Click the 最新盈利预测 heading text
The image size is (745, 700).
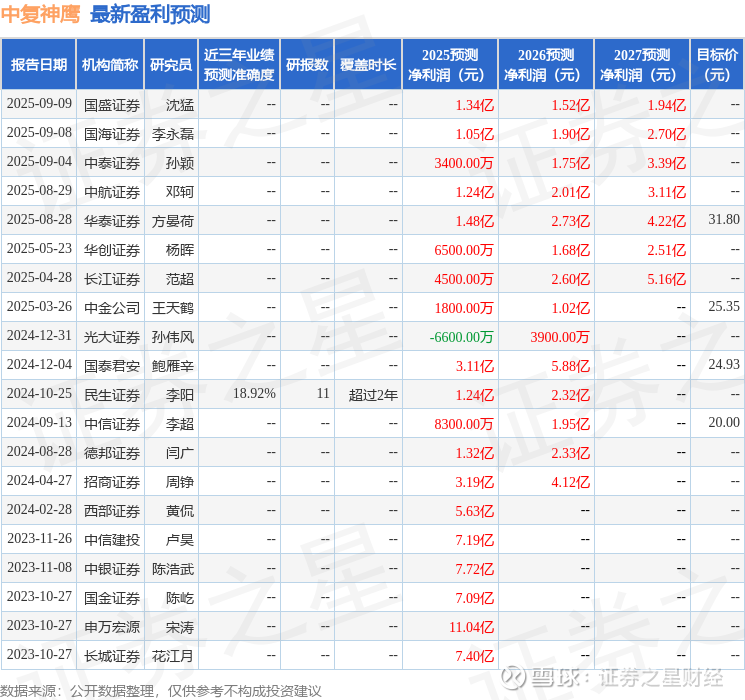[x=150, y=14]
